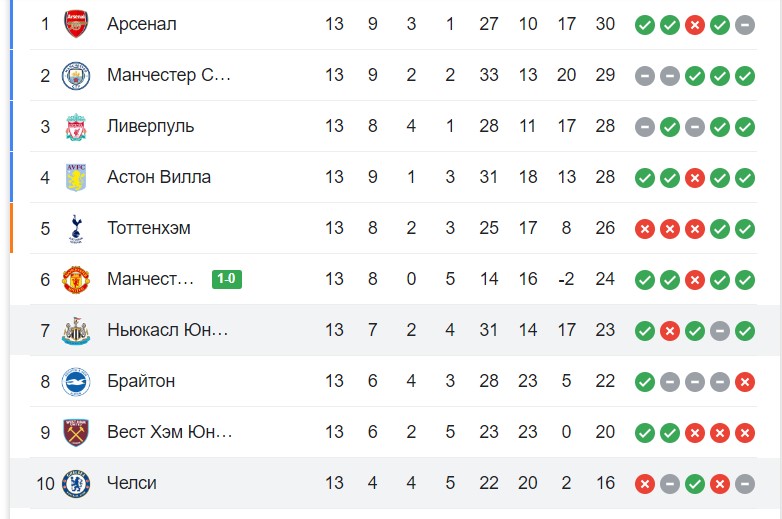The width and height of the screenshot is (782, 519).
Task: Open the Арсенал team link
Action: click(x=142, y=24)
